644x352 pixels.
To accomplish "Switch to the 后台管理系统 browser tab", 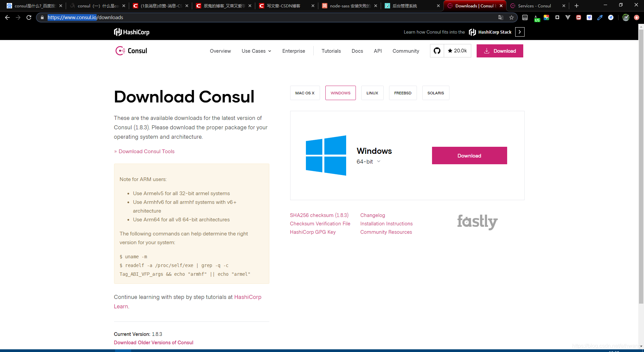I will click(412, 6).
